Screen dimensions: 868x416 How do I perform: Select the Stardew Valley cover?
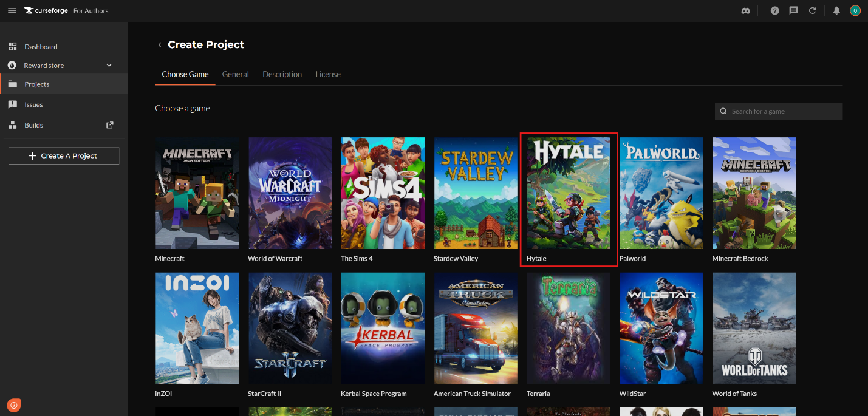coord(476,193)
